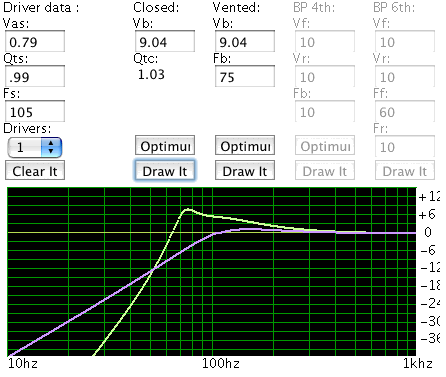
Task: Click the peak of the green response curve
Action: pos(188,210)
